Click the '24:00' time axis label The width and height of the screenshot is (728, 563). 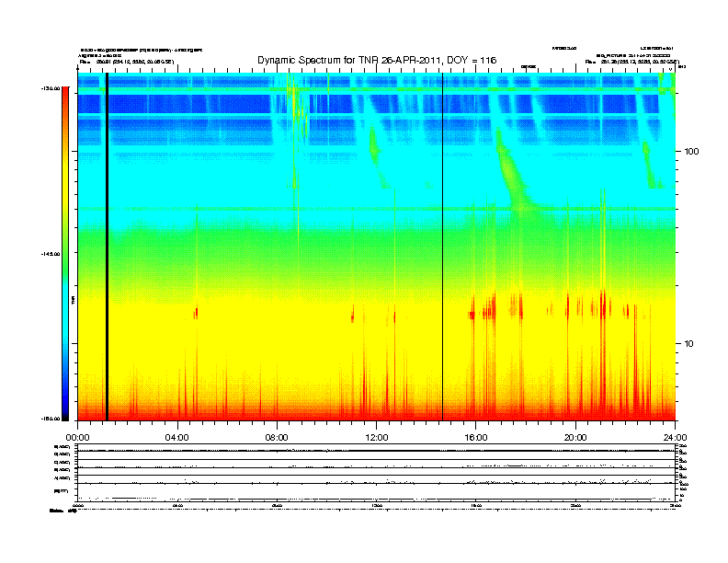point(675,438)
